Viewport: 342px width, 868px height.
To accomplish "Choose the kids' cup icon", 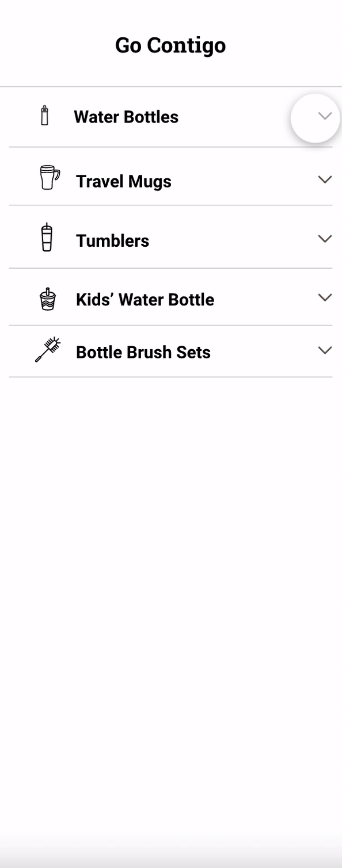I will [48, 298].
